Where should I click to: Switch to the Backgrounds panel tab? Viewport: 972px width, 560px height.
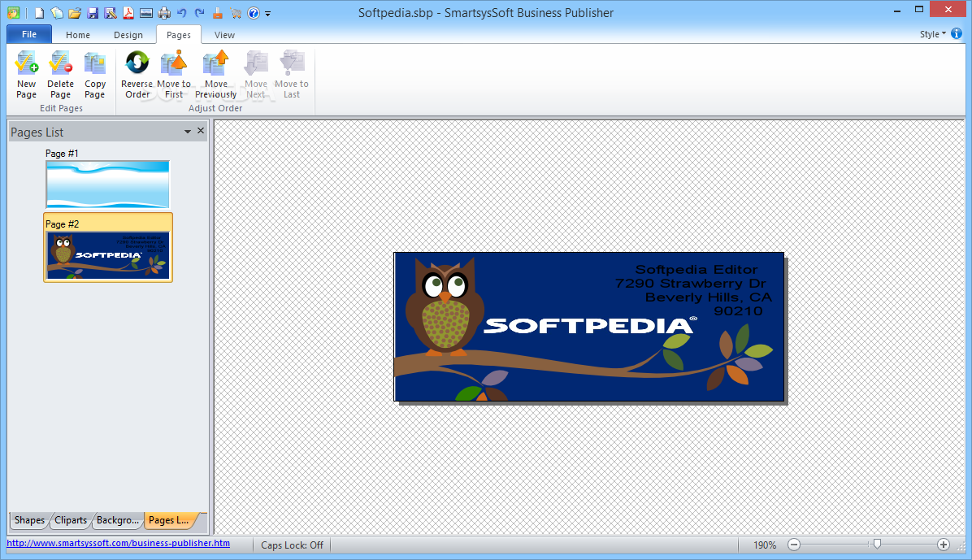[118, 519]
